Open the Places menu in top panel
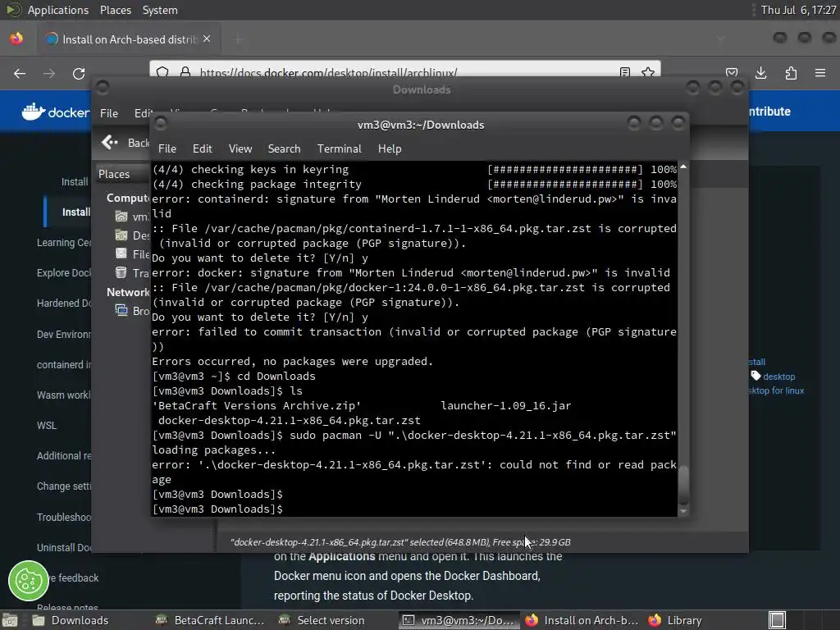Viewport: 840px width, 630px height. (115, 10)
